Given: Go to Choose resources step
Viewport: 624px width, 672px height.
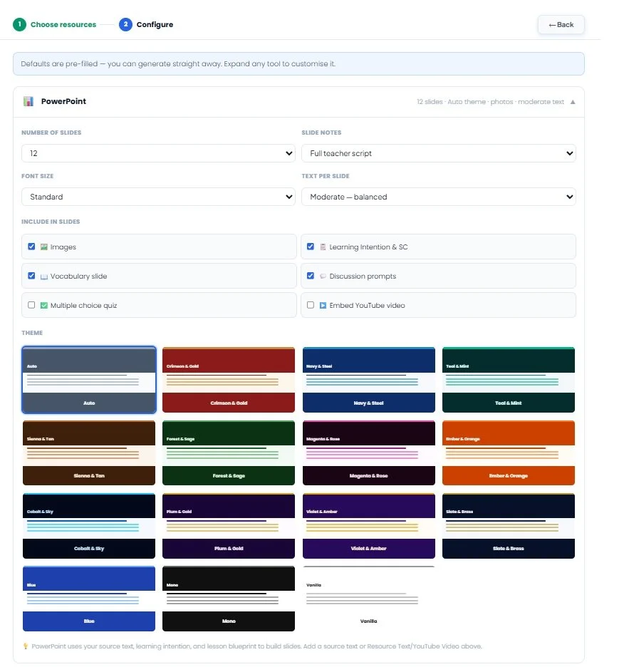Looking at the screenshot, I should tap(63, 24).
